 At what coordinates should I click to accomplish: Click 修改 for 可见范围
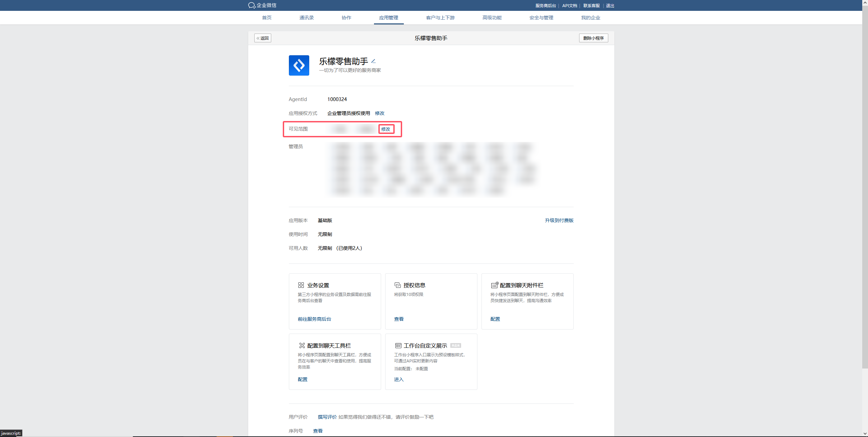click(386, 129)
